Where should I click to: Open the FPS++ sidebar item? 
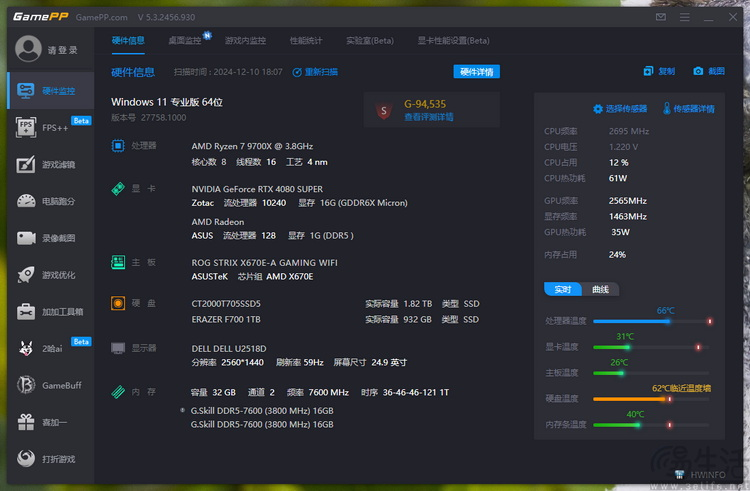coord(51,127)
